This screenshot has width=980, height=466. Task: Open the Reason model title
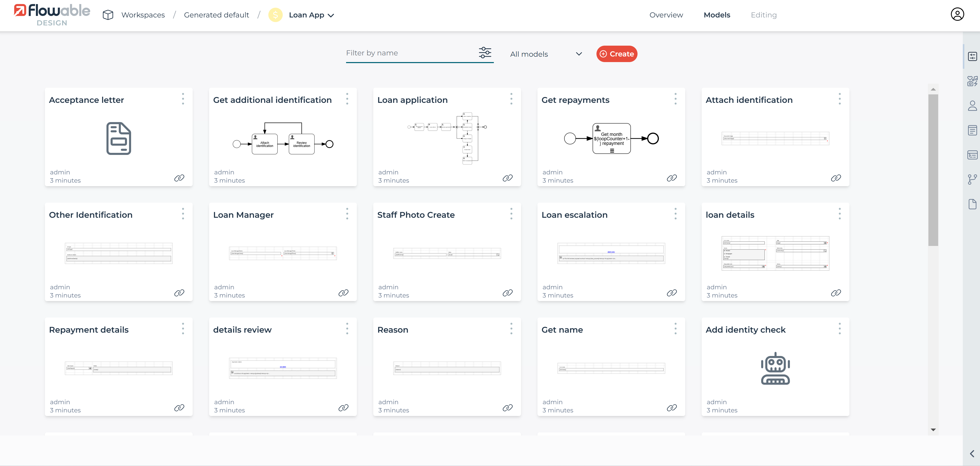(393, 330)
